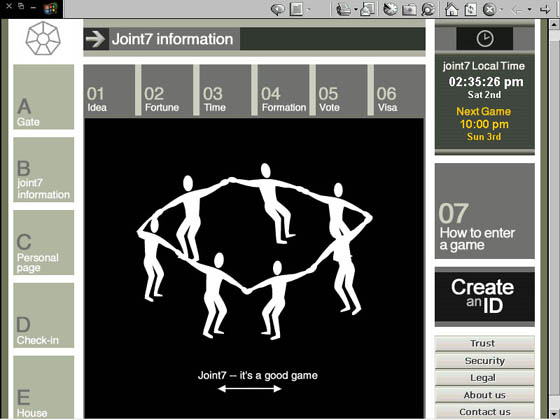
Task: Open the dropdown arrow beside Print icon
Action: coord(356,10)
